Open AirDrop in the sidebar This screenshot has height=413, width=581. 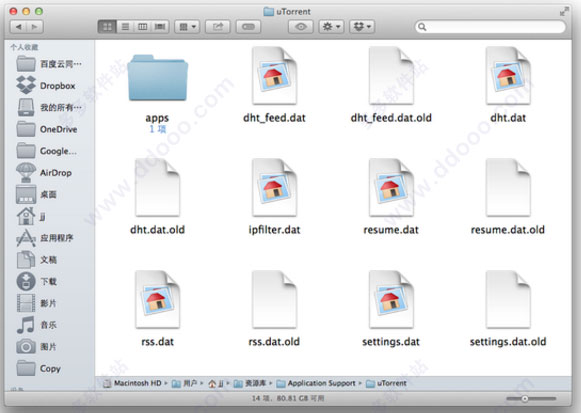[44, 173]
